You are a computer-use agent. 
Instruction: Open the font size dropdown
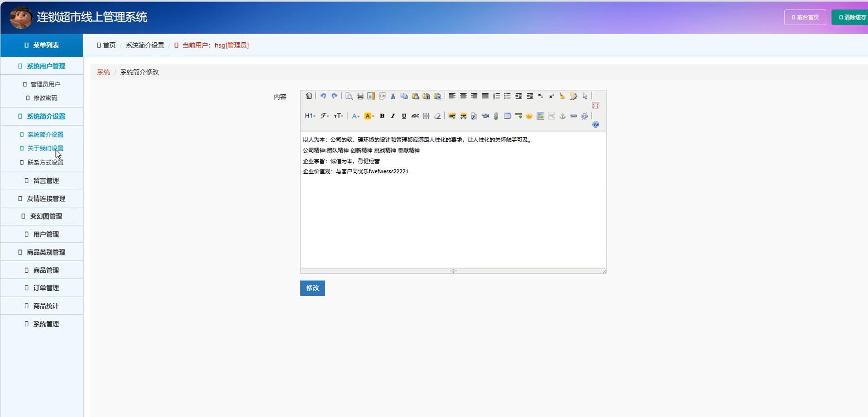coord(338,116)
